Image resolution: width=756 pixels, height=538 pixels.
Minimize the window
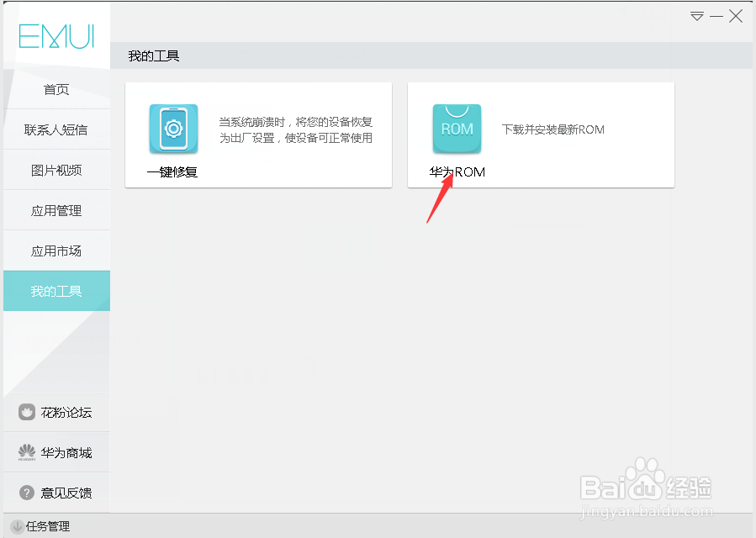(x=716, y=16)
